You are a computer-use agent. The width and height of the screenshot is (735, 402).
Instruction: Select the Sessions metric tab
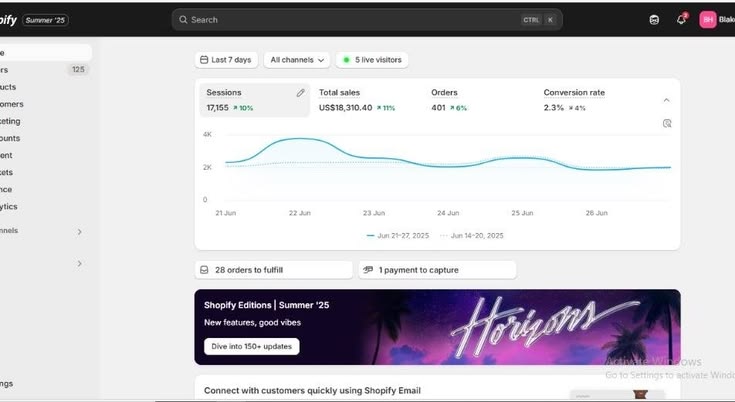click(255, 100)
